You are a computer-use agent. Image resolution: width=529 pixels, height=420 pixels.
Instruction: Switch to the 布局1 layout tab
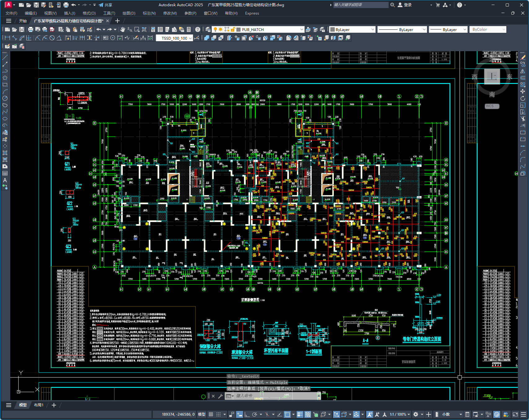tap(39, 405)
